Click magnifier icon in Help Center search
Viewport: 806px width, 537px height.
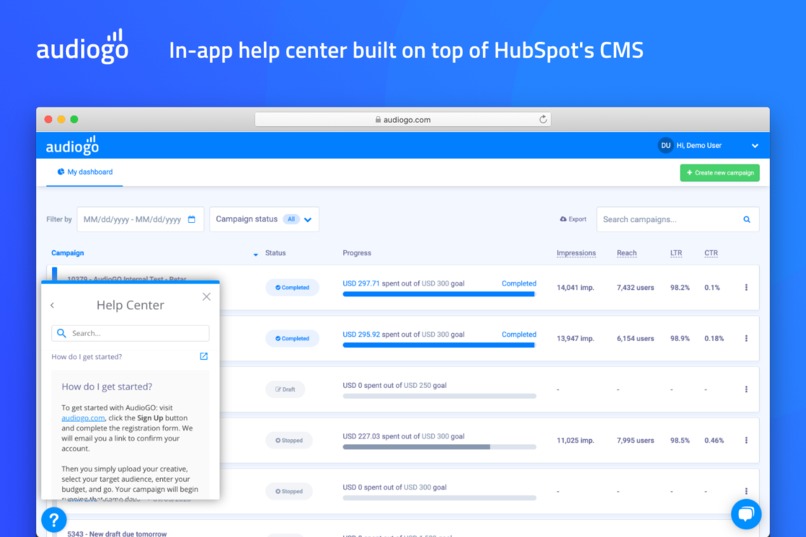61,333
